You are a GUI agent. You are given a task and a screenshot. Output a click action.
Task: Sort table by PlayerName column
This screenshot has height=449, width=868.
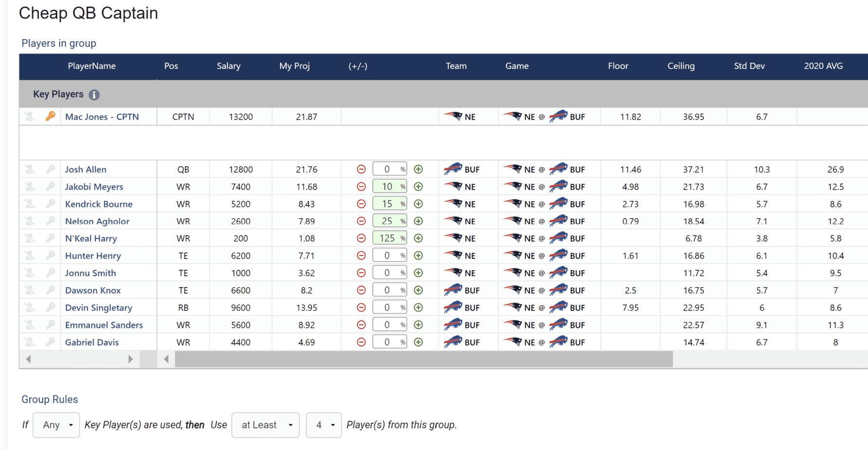pos(92,66)
